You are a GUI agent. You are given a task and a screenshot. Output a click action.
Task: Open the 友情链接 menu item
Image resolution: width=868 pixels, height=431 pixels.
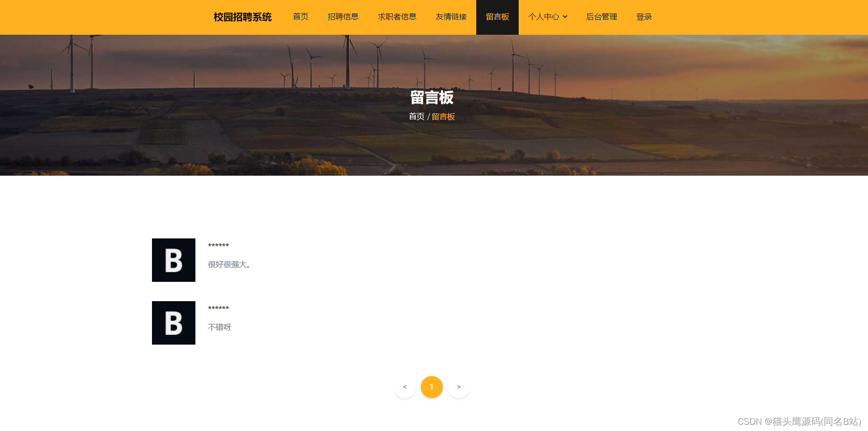[x=451, y=17]
